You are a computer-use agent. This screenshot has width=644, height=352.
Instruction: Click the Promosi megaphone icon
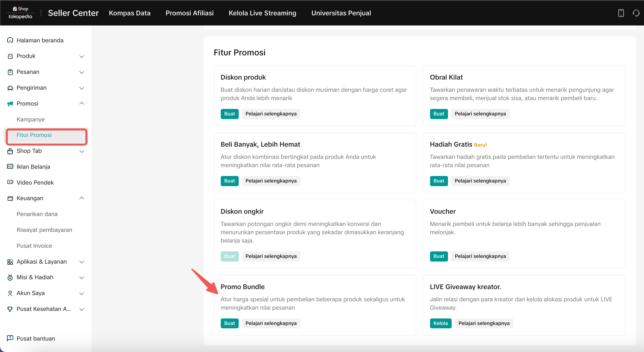pyautogui.click(x=10, y=103)
